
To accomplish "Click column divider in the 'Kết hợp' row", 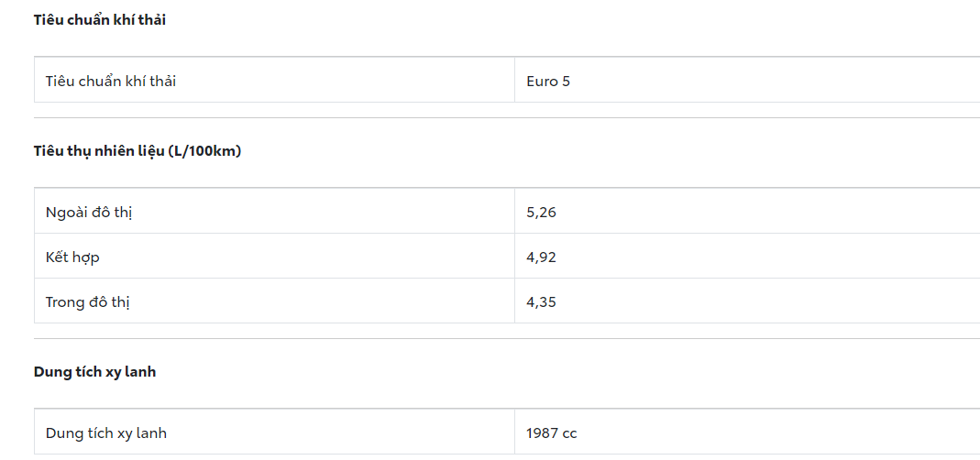I will [514, 257].
